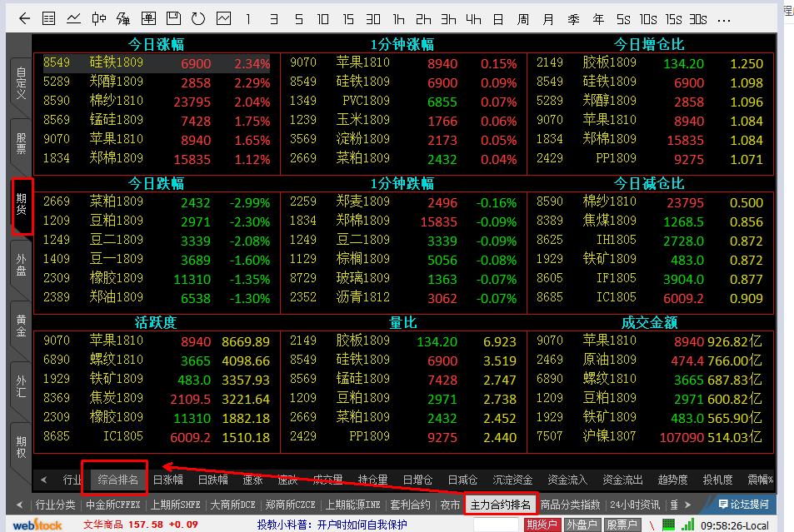794x532 pixels.
Task: Click the 期货户 account button
Action: tap(542, 525)
